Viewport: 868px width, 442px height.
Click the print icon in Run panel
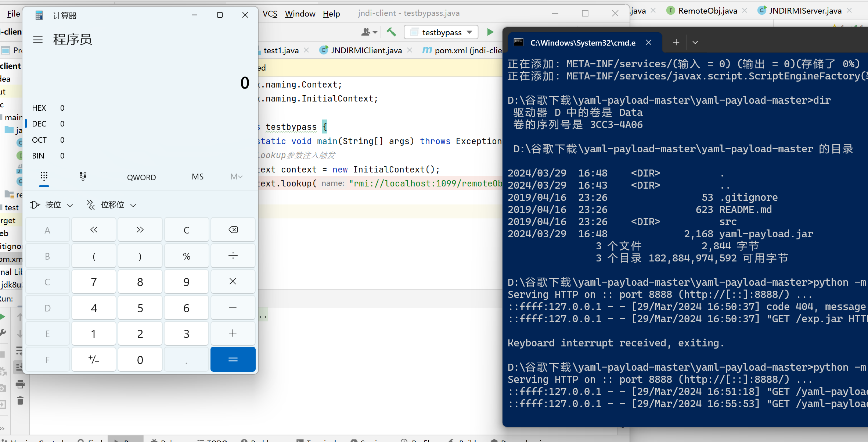20,385
